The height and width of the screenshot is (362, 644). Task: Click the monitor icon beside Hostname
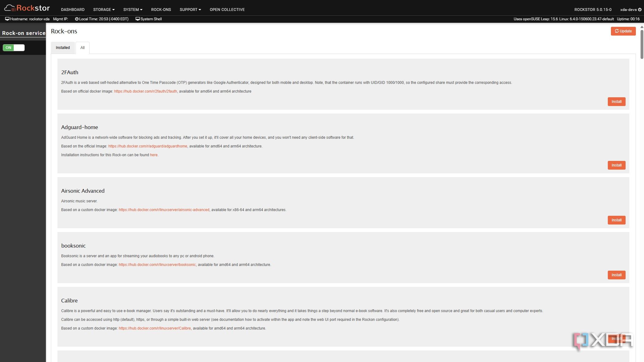point(7,19)
